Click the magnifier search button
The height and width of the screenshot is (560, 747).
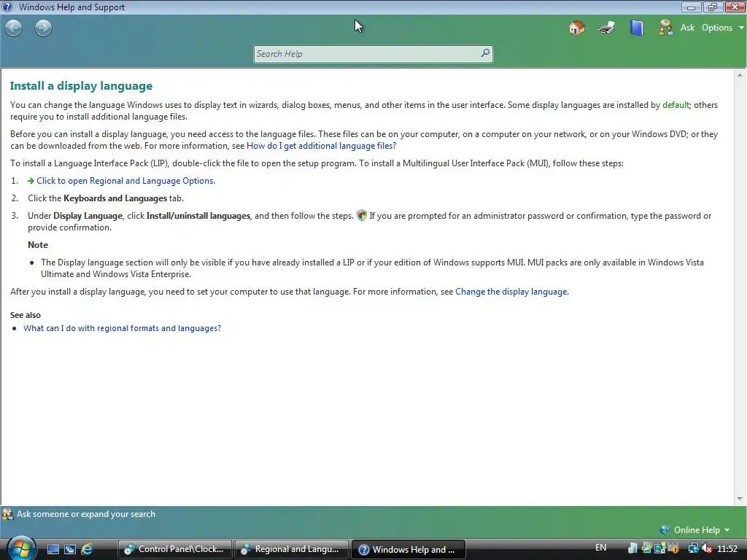pos(485,53)
